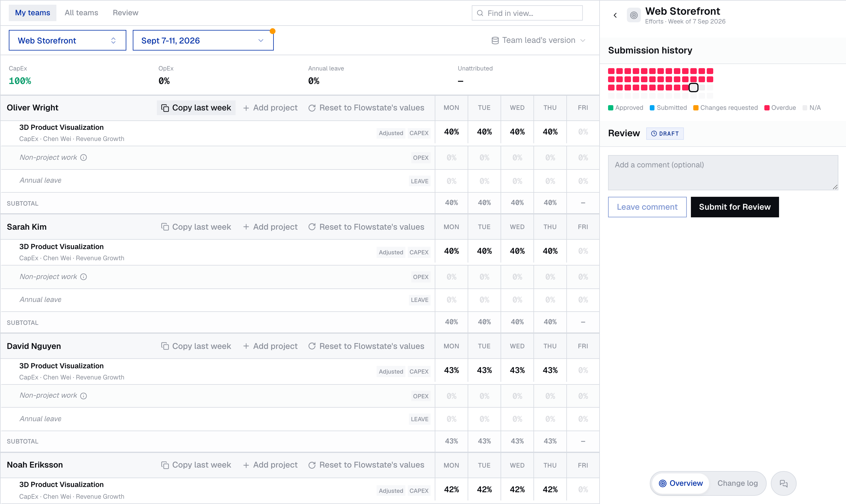Click Sarah Kim's Annual leave Monday 0% cell
The image size is (846, 504).
click(x=451, y=300)
